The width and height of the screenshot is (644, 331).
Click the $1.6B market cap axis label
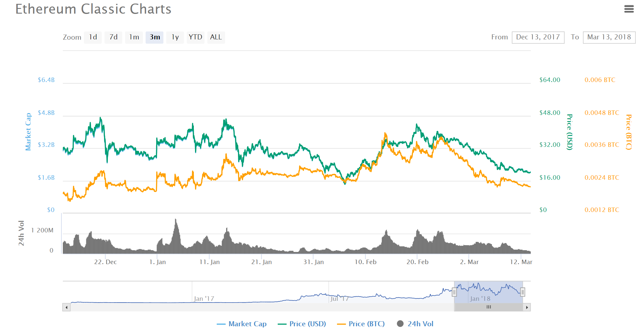[46, 178]
